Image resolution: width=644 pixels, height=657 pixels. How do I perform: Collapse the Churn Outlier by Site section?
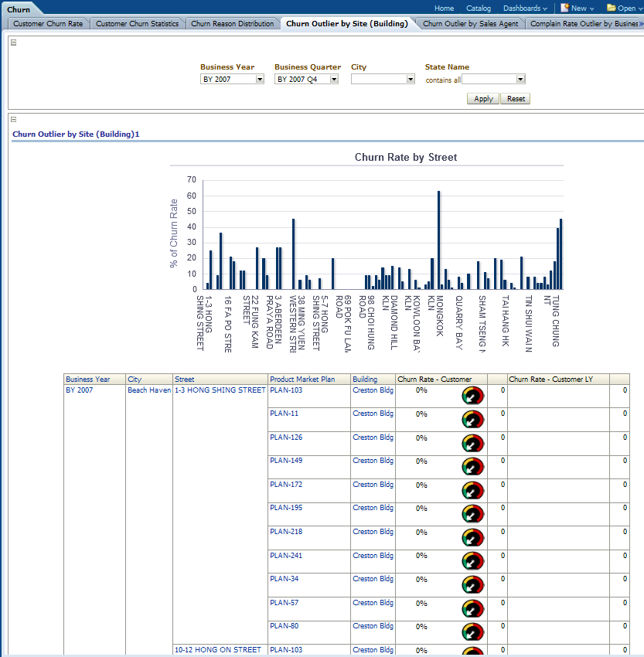click(13, 119)
